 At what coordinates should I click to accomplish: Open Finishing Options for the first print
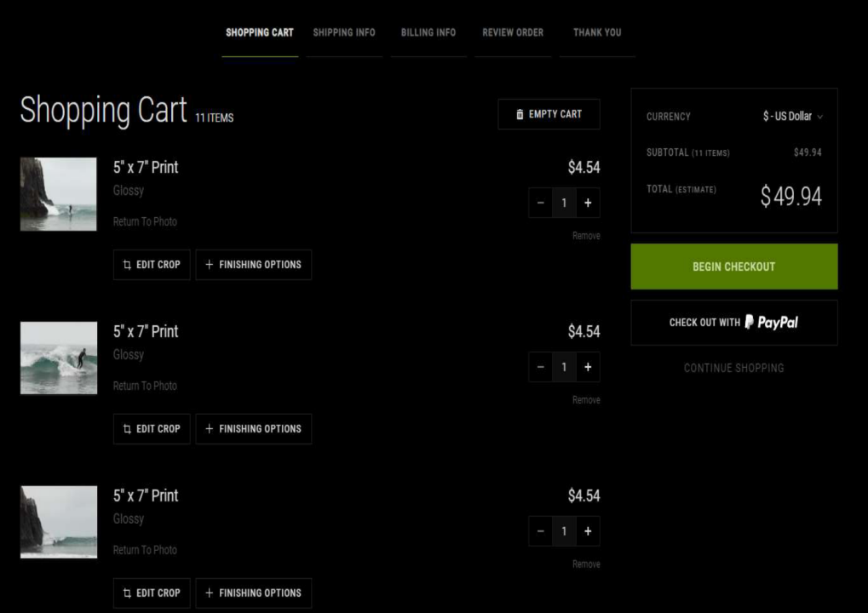(253, 265)
